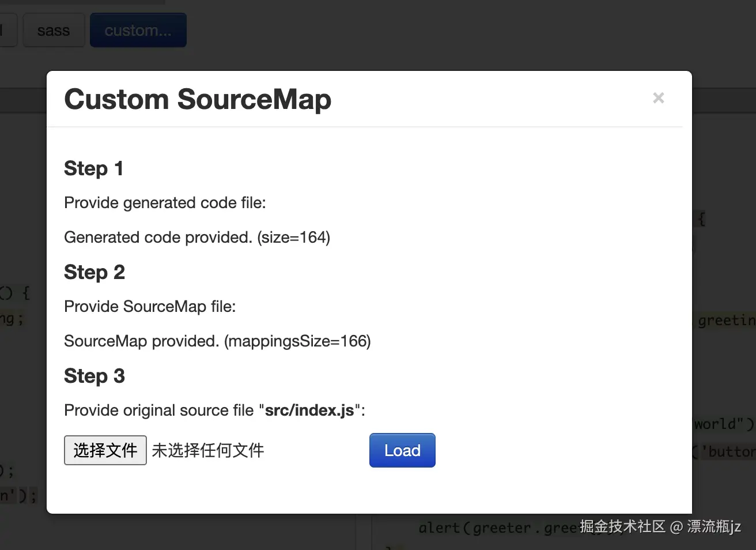Click the Step 1 heading

(93, 168)
